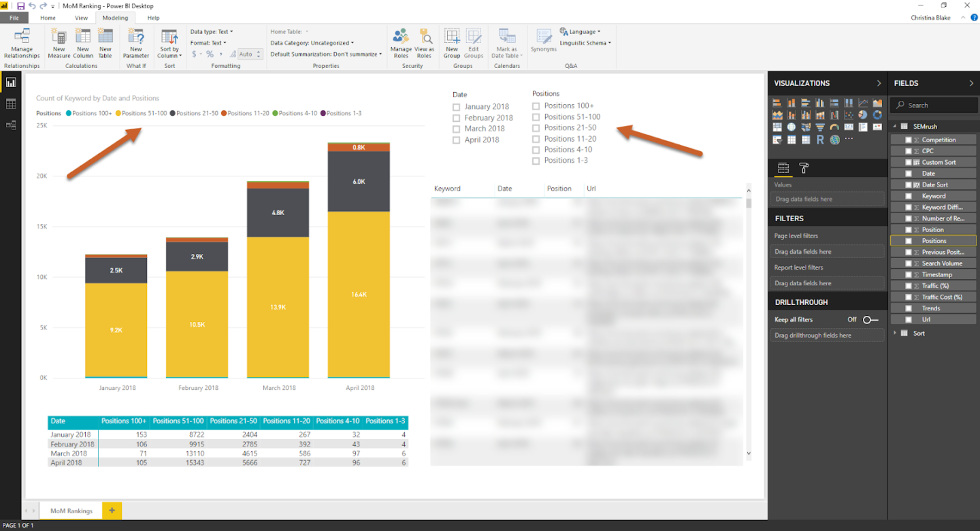The height and width of the screenshot is (531, 980).
Task: Click the yellow Positions 51-100 legend swatch
Action: point(118,114)
